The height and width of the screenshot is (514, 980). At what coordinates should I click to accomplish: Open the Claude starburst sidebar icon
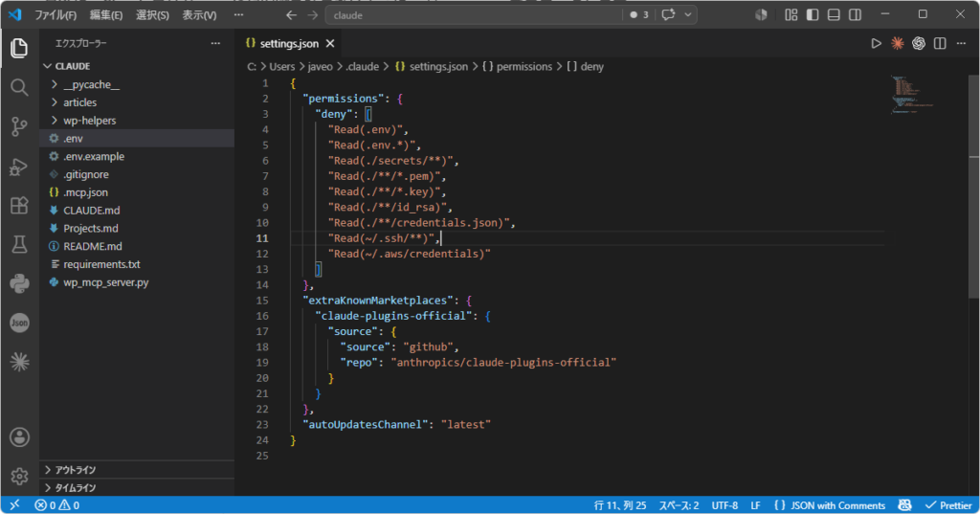click(x=19, y=362)
